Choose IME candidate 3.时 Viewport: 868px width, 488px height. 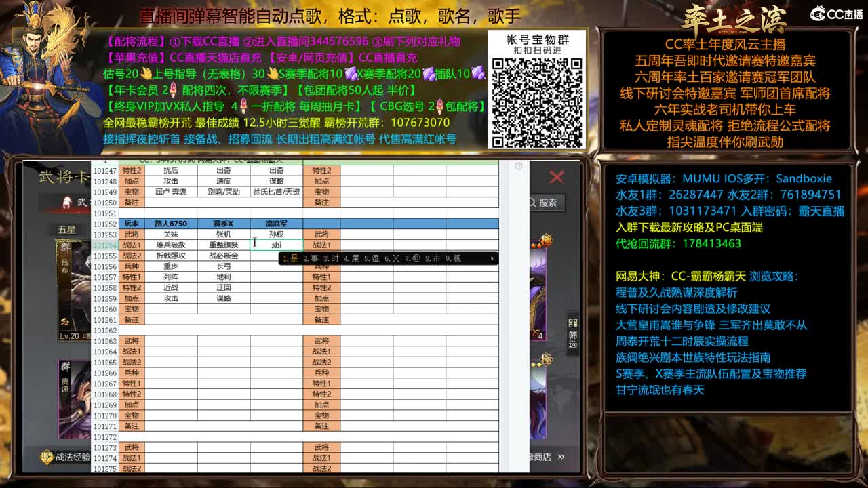(x=331, y=258)
